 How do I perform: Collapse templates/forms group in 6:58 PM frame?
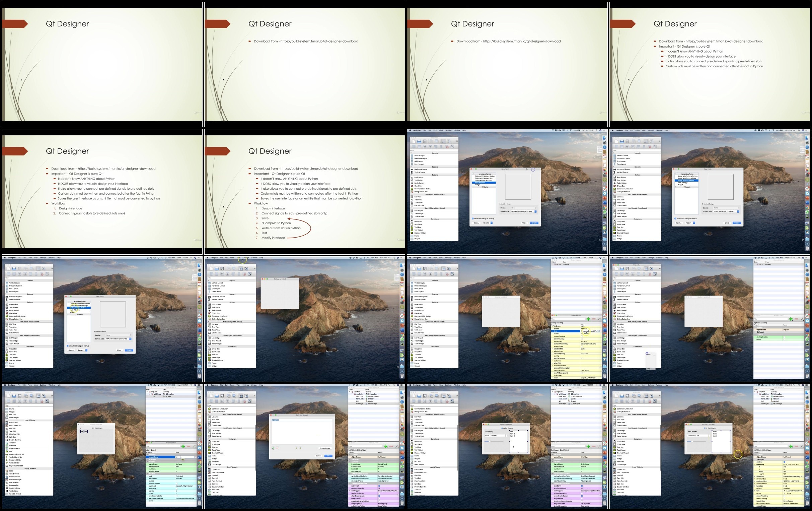[473, 174]
